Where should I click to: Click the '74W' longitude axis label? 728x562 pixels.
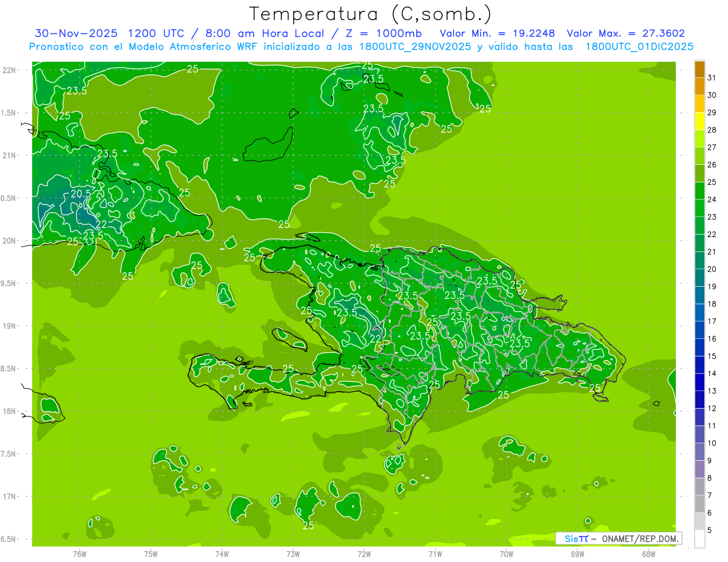[x=222, y=554]
